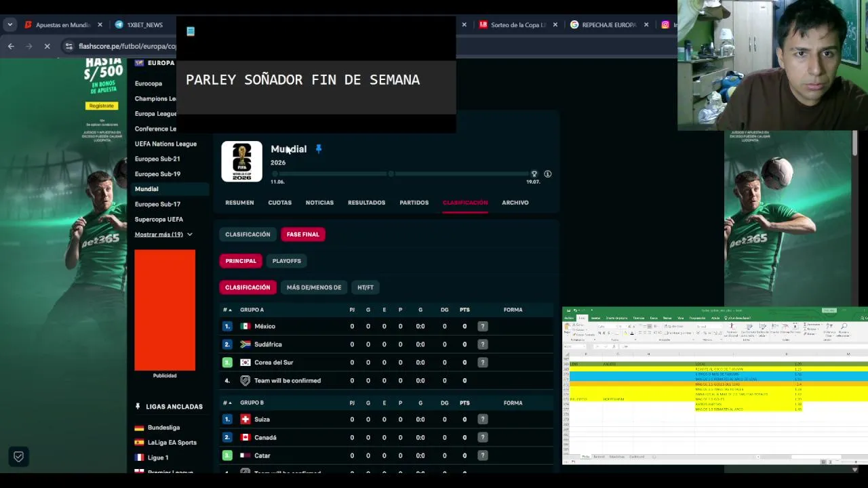Open Europeo Sub-17 in the sidebar
The height and width of the screenshot is (488, 868).
click(x=157, y=204)
